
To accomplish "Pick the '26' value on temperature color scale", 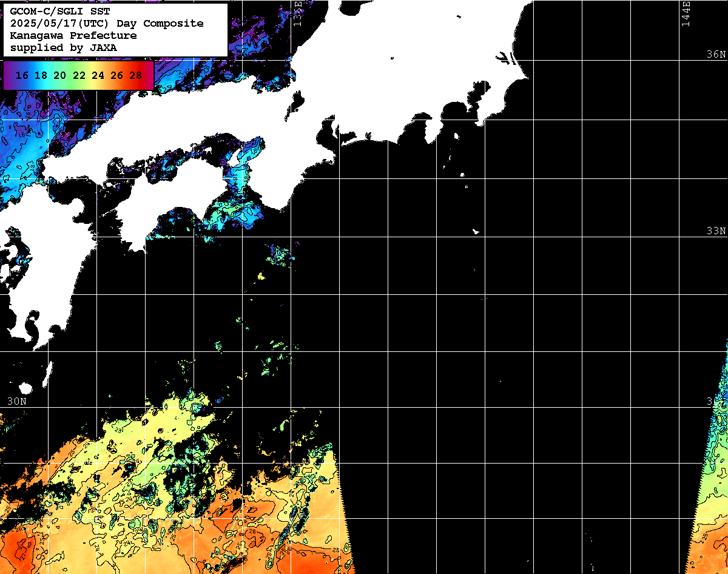I will (x=117, y=75).
